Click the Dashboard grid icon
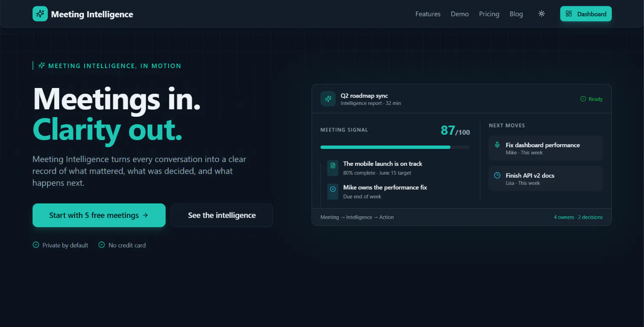Viewport: 644px width, 327px height. click(x=569, y=14)
